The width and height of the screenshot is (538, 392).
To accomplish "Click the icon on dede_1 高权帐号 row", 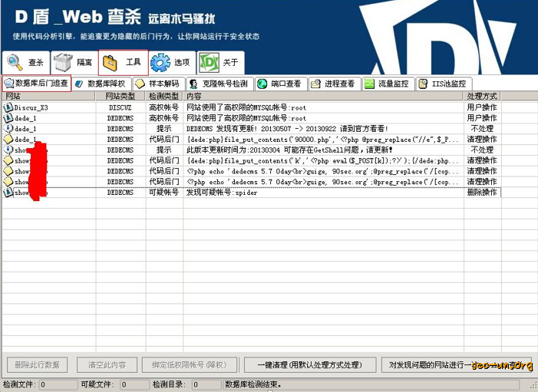I will coord(8,118).
